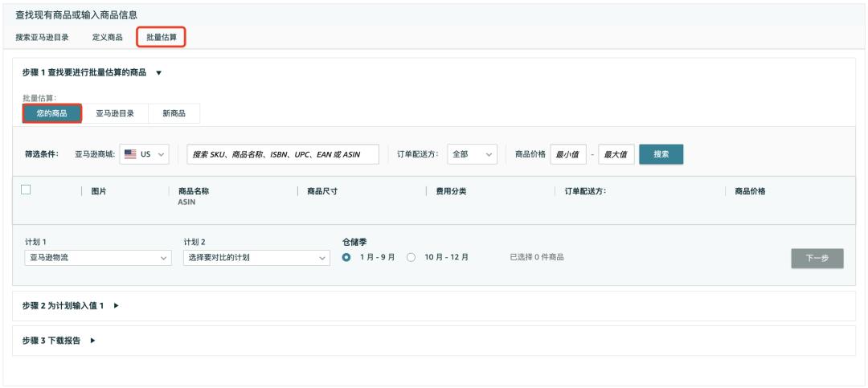Choose the 新商品 option

pyautogui.click(x=174, y=113)
